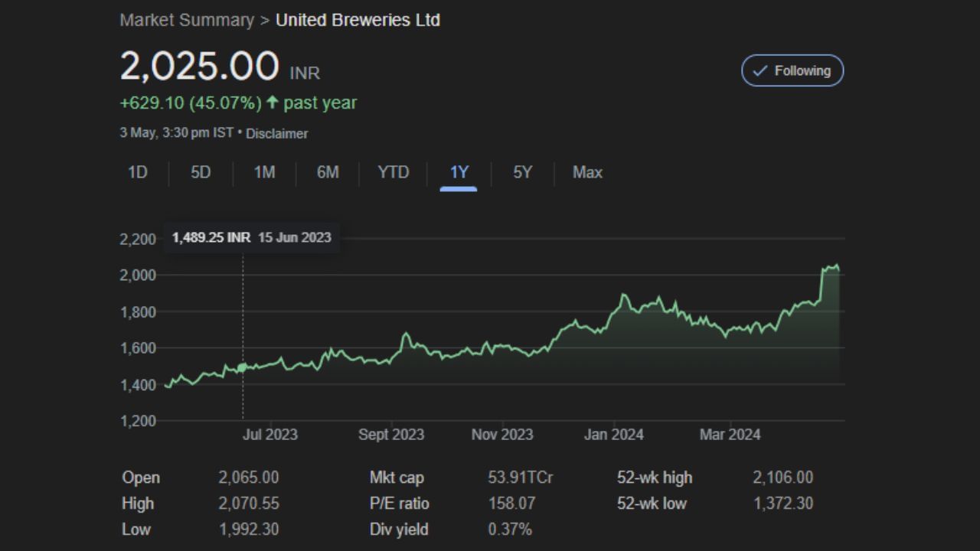
Task: Click the 52-wk low value 1,372.30
Action: click(x=783, y=504)
